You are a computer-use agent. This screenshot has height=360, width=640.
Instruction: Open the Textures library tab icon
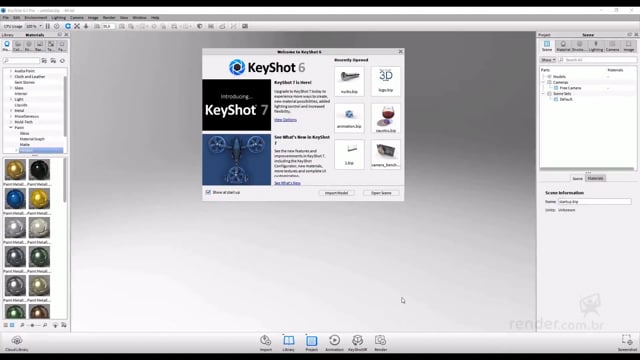pyautogui.click(x=51, y=46)
